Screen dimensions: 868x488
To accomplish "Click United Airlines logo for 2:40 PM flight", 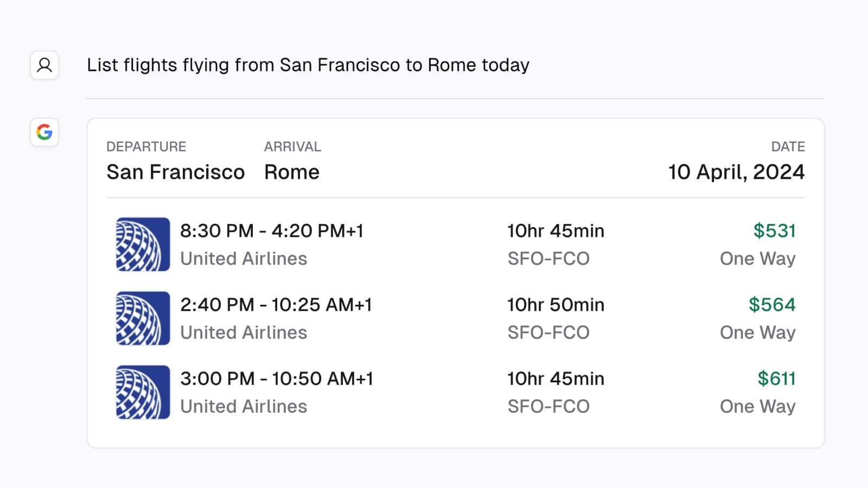I will click(143, 318).
